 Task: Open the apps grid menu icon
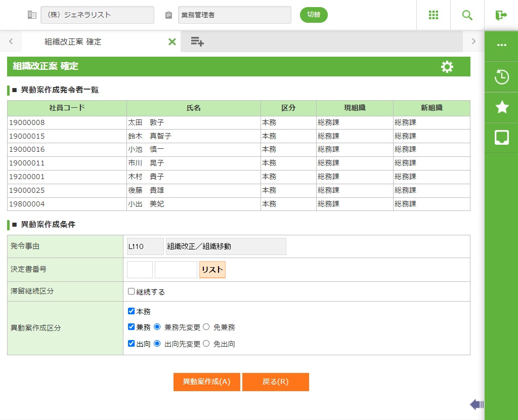(x=434, y=15)
